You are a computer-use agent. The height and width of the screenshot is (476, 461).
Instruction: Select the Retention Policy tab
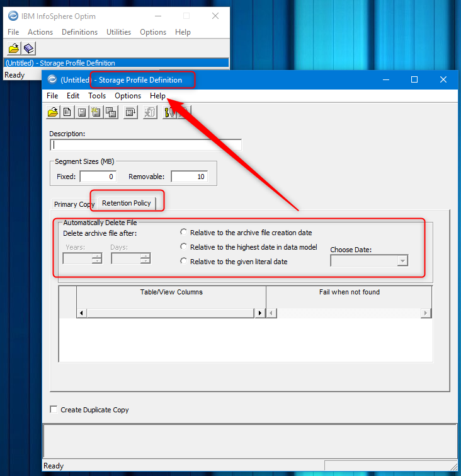[127, 203]
